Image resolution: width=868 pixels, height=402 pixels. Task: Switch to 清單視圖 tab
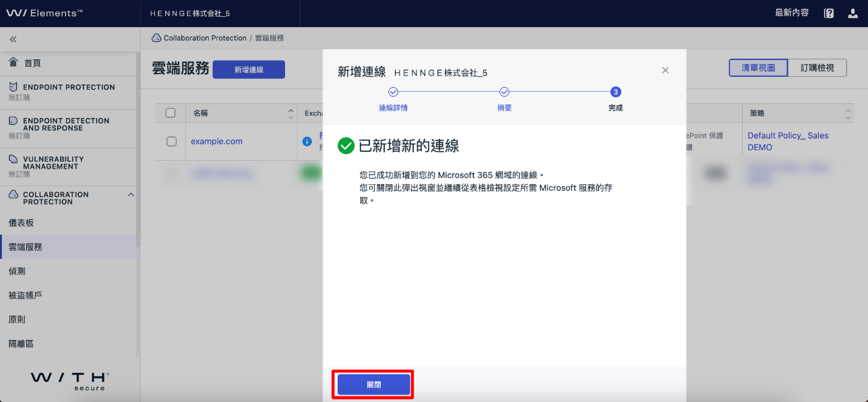(x=758, y=68)
